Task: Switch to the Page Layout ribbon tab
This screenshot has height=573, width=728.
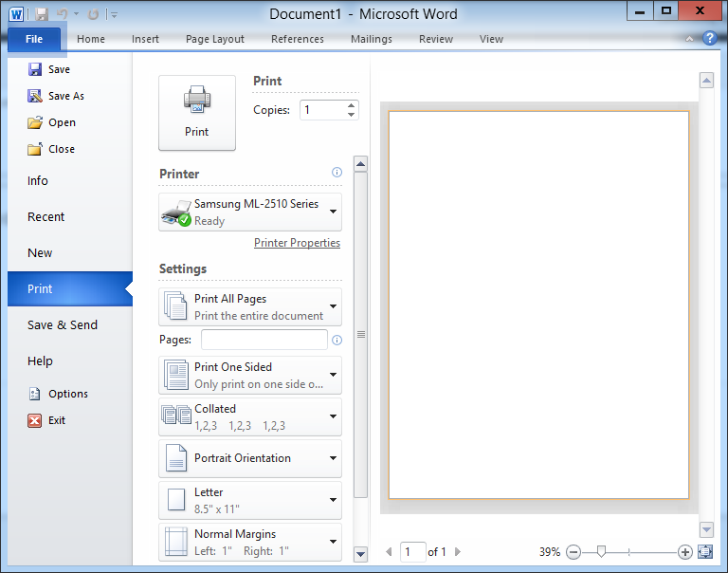Action: click(215, 39)
